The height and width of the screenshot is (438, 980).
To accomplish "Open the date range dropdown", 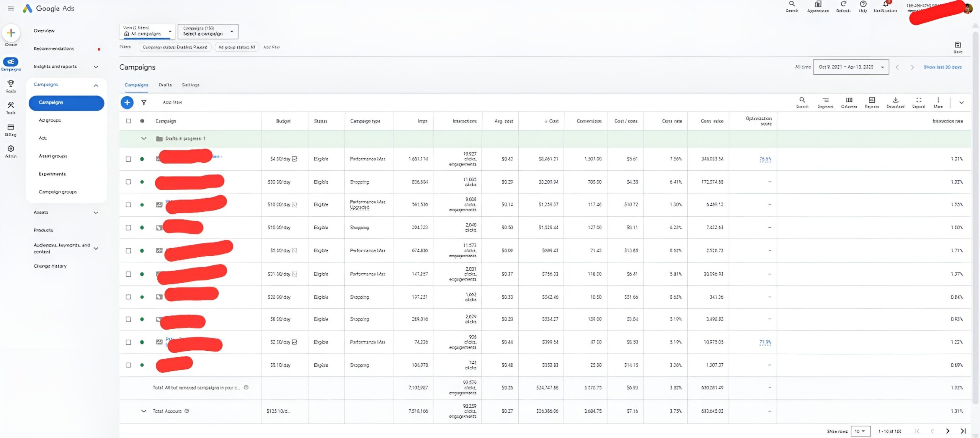I will [x=851, y=67].
